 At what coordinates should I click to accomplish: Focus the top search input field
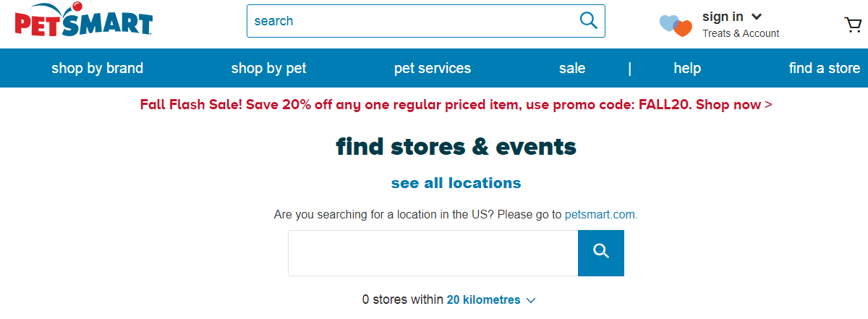pos(412,21)
